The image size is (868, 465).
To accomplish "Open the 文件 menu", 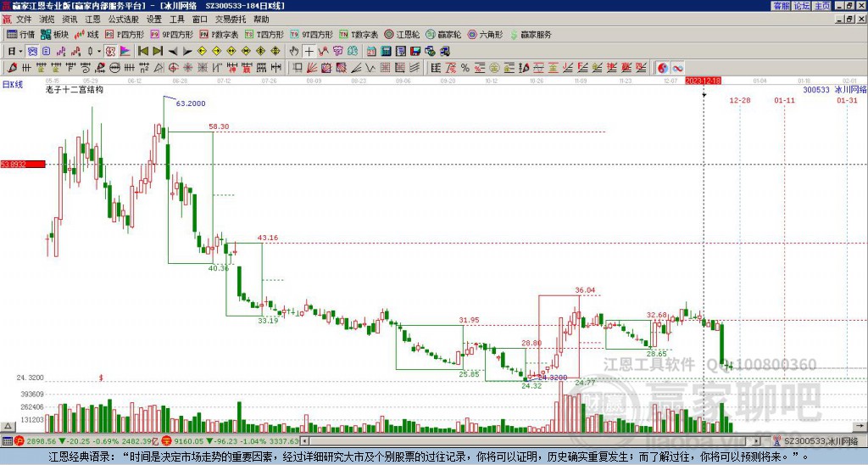I will (24, 20).
